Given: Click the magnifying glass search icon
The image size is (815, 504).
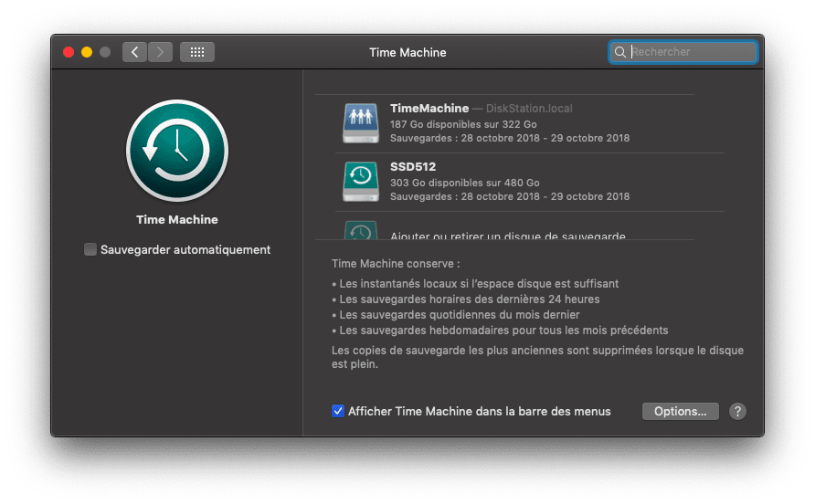Looking at the screenshot, I should tap(620, 52).
